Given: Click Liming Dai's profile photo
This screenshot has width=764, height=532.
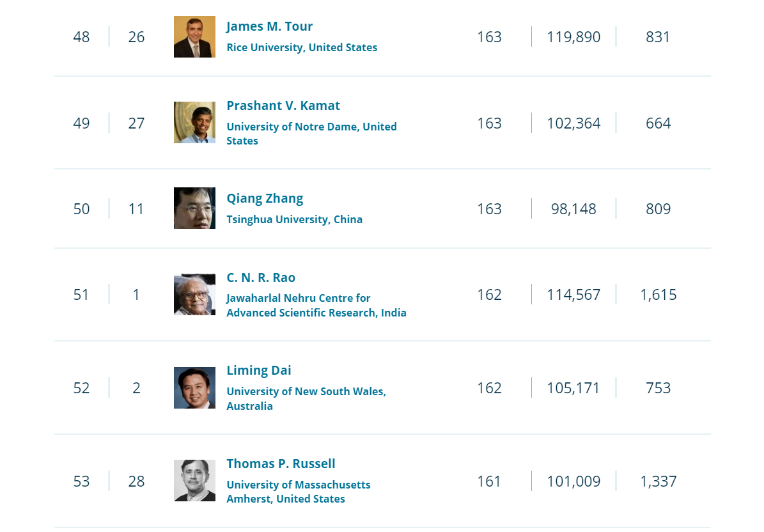Looking at the screenshot, I should pyautogui.click(x=194, y=387).
